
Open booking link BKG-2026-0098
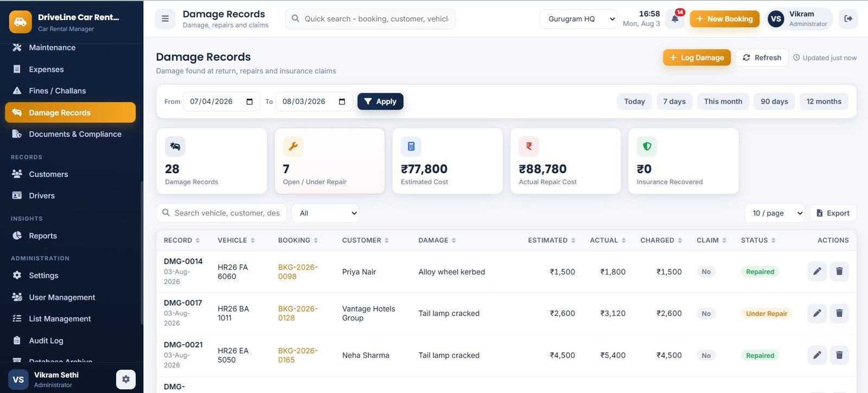[298, 271]
